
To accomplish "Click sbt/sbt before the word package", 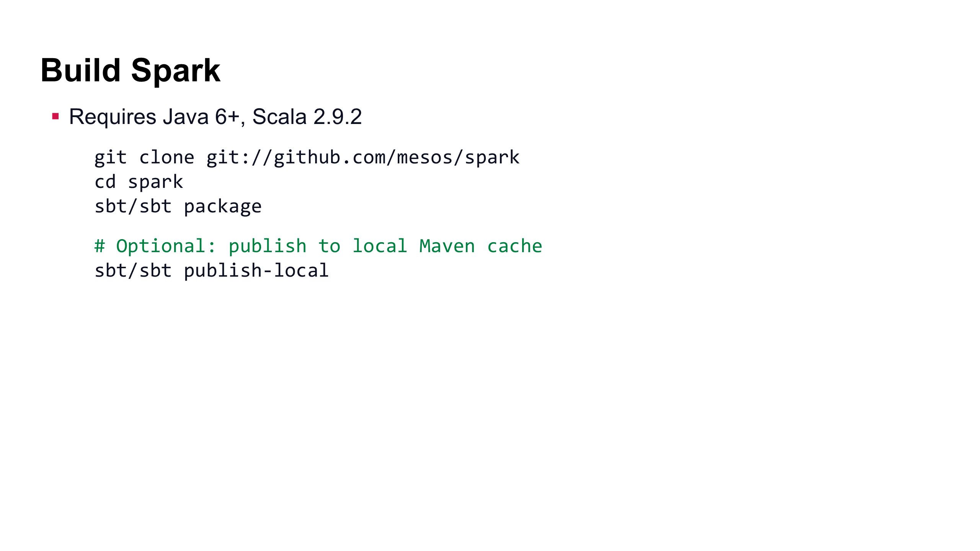I will [x=133, y=207].
